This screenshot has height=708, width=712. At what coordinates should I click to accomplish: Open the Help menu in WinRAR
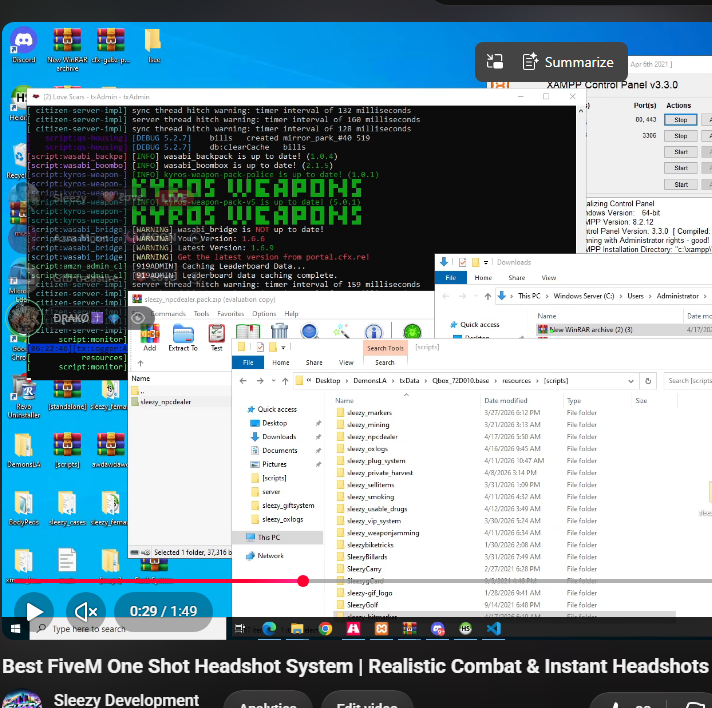tap(292, 314)
